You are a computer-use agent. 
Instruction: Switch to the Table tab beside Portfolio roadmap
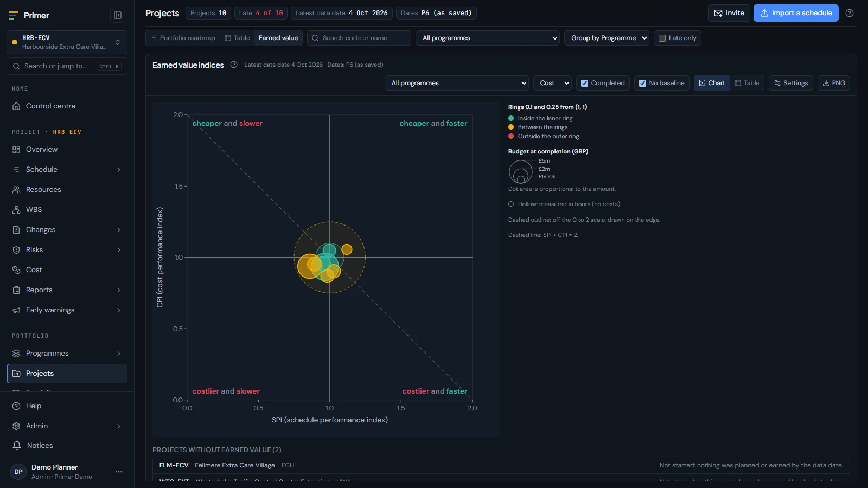pyautogui.click(x=237, y=38)
